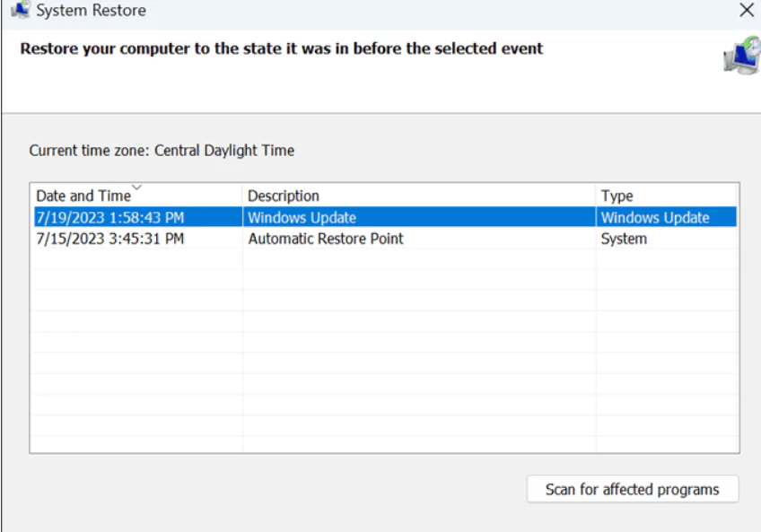Screen dimensions: 761x532
Task: Click empty area of restore points list
Action: (386, 359)
